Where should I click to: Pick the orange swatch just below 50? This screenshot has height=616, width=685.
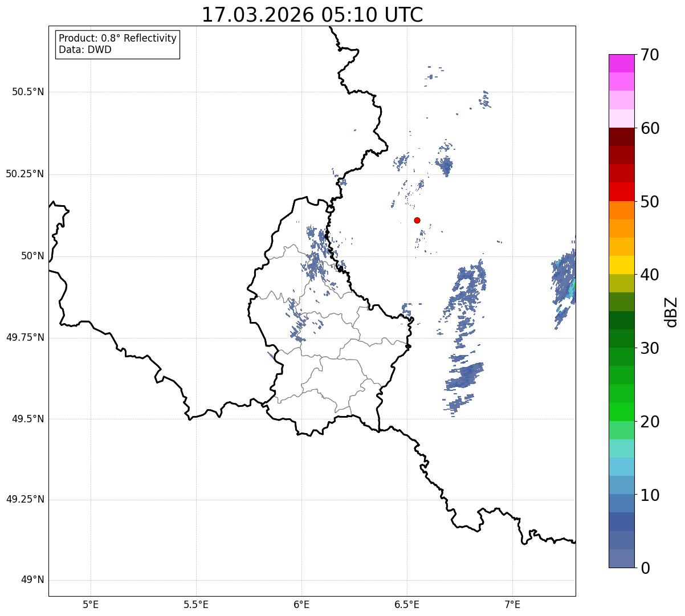tap(621, 210)
